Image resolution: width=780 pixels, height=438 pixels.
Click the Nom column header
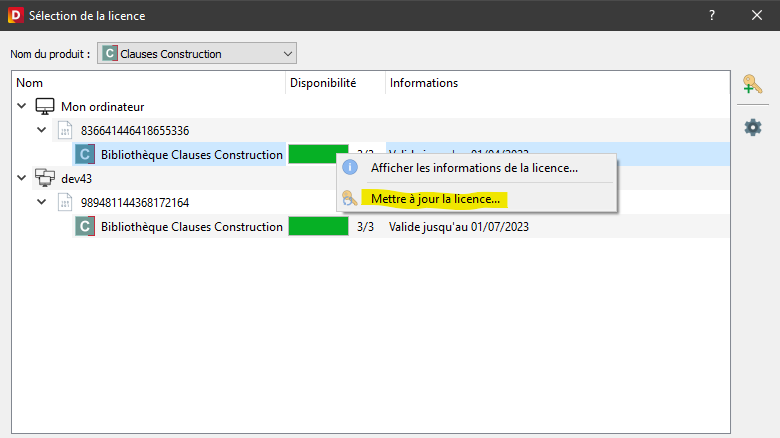pyautogui.click(x=30, y=83)
